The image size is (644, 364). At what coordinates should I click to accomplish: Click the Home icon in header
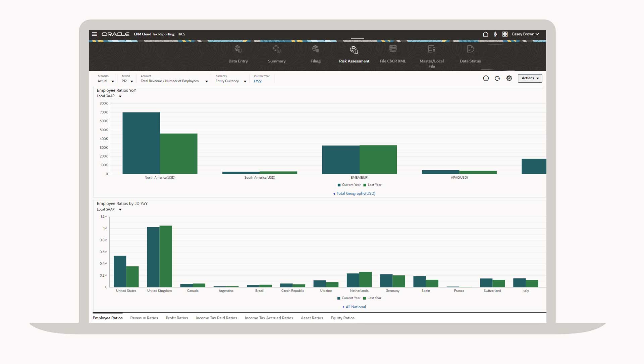485,34
